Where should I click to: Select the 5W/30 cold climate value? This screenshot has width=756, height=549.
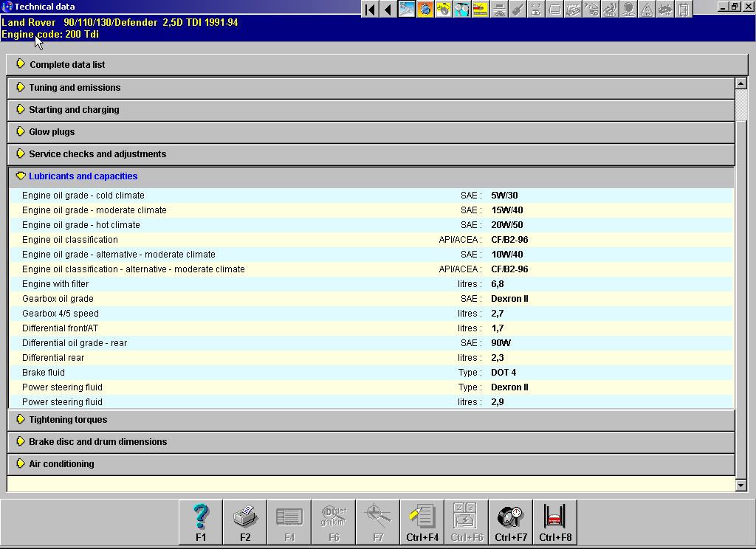click(x=504, y=196)
